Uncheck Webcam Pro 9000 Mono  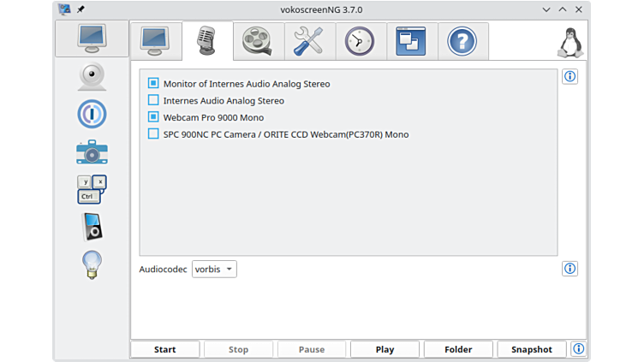[x=153, y=117]
